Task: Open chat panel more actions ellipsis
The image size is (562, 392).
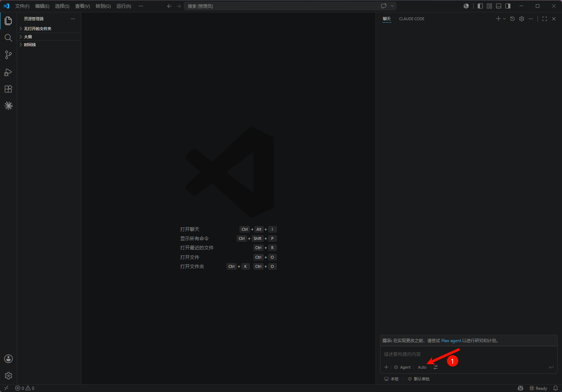Action: coord(531,19)
